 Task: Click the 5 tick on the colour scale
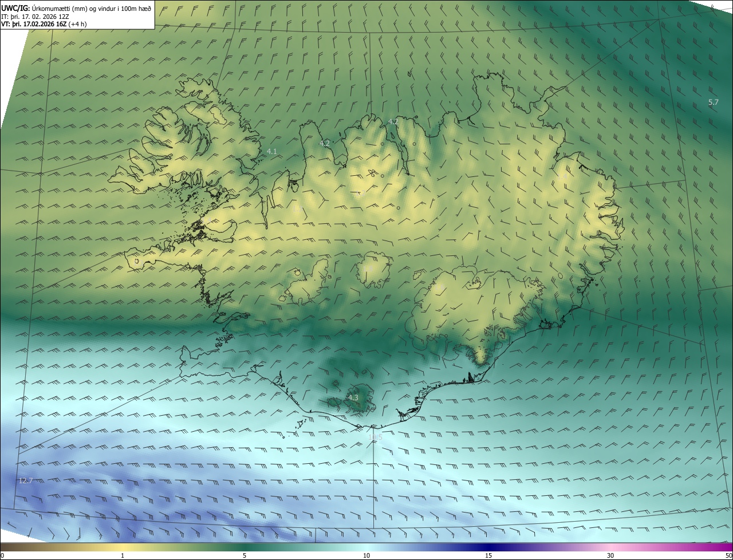[x=245, y=555]
